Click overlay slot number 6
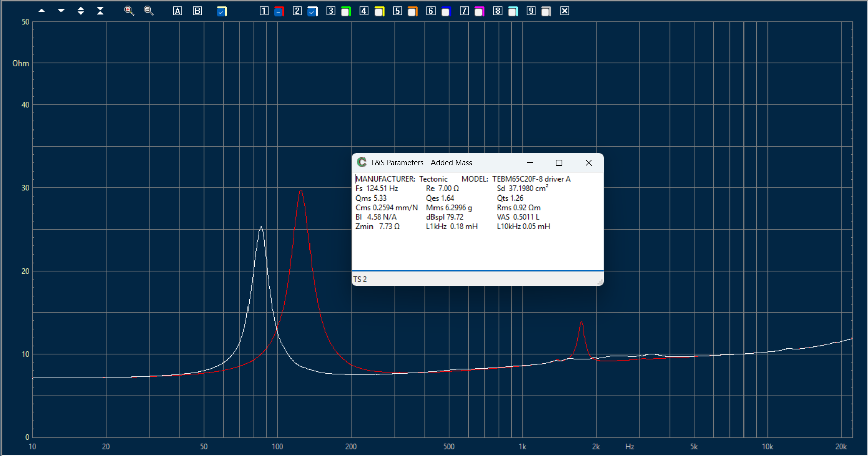The width and height of the screenshot is (868, 456). click(430, 11)
